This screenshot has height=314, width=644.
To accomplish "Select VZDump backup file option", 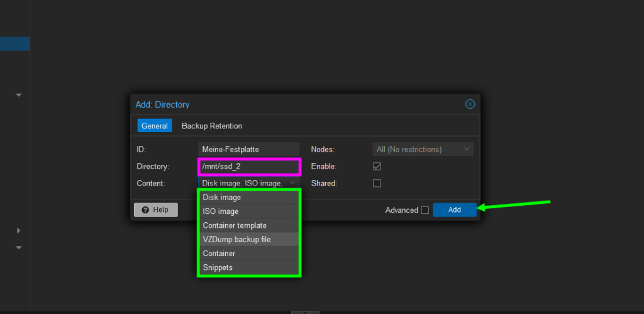I will [249, 239].
